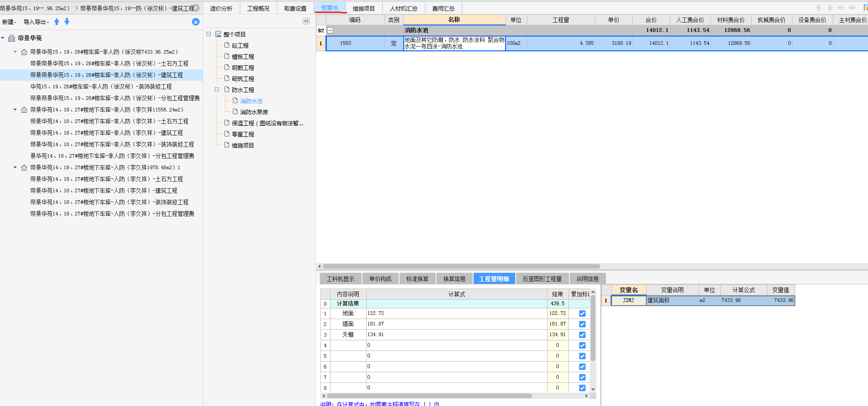The image size is (868, 406).
Task: Click house icon of 李久祥11556.24m2 project
Action: click(x=24, y=110)
